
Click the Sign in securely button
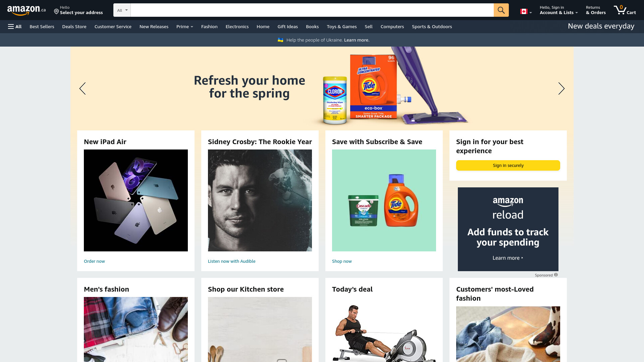508,165
